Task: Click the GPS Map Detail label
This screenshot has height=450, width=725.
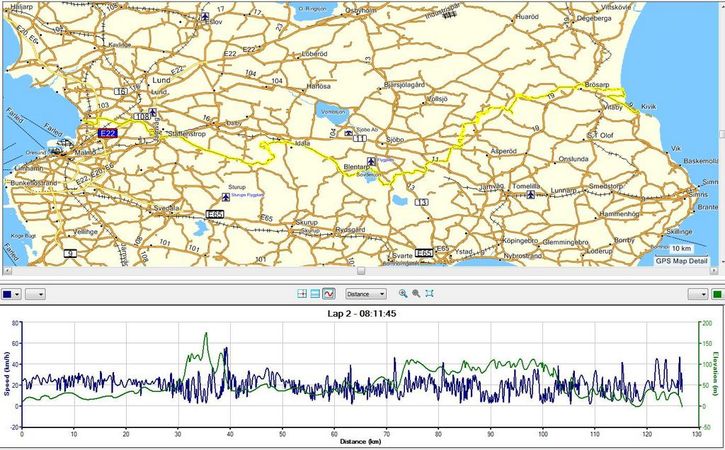Action: [682, 261]
